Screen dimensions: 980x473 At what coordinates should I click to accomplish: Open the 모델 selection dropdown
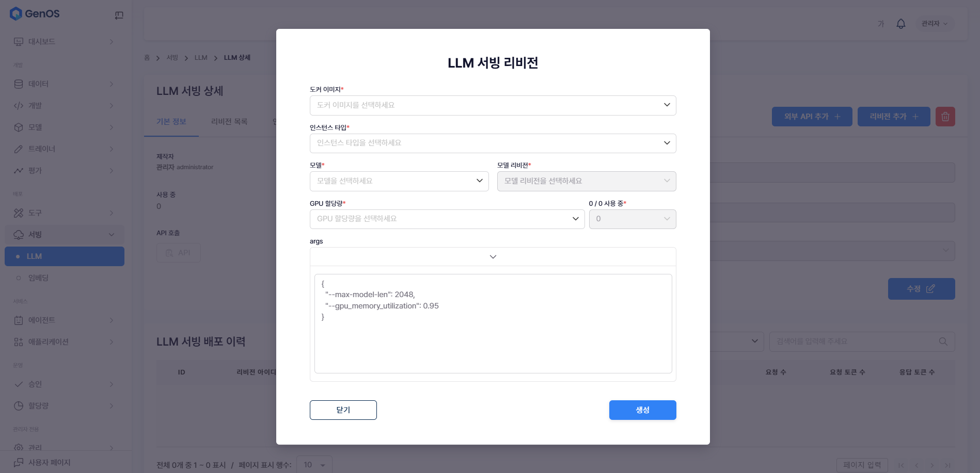pos(399,181)
